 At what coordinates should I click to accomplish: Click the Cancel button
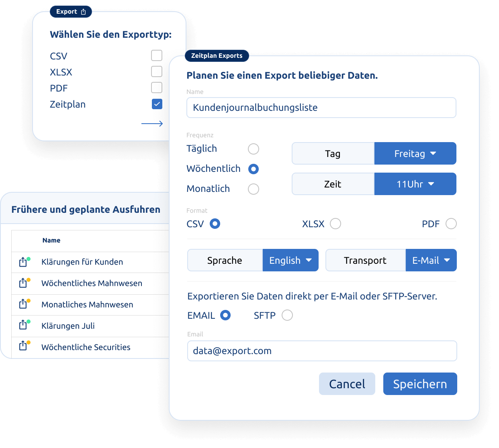pos(347,384)
